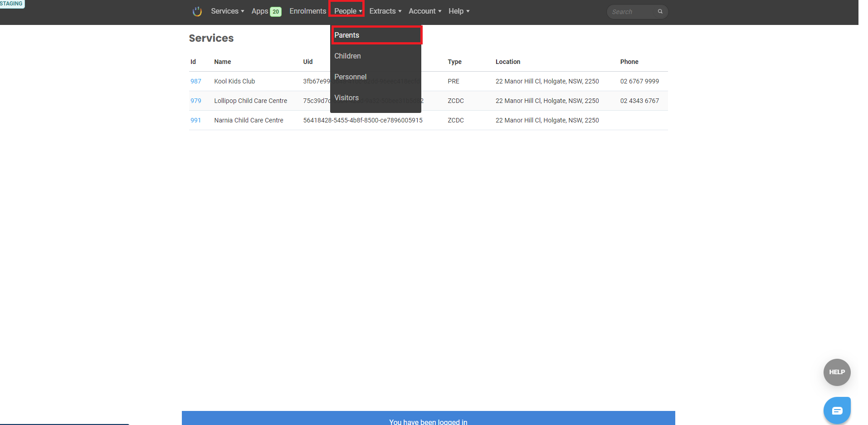The width and height of the screenshot is (868, 425).
Task: Click the Apps 20 count badge
Action: tap(276, 12)
